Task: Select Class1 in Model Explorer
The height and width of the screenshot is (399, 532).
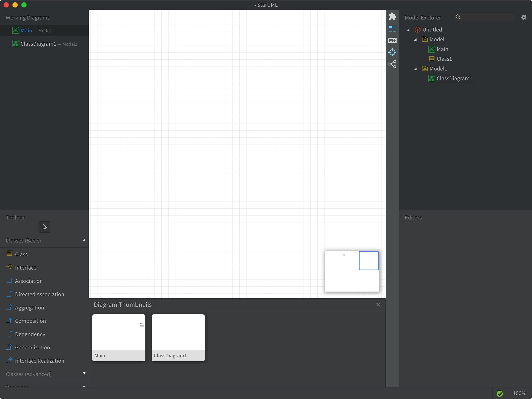Action: coord(444,59)
